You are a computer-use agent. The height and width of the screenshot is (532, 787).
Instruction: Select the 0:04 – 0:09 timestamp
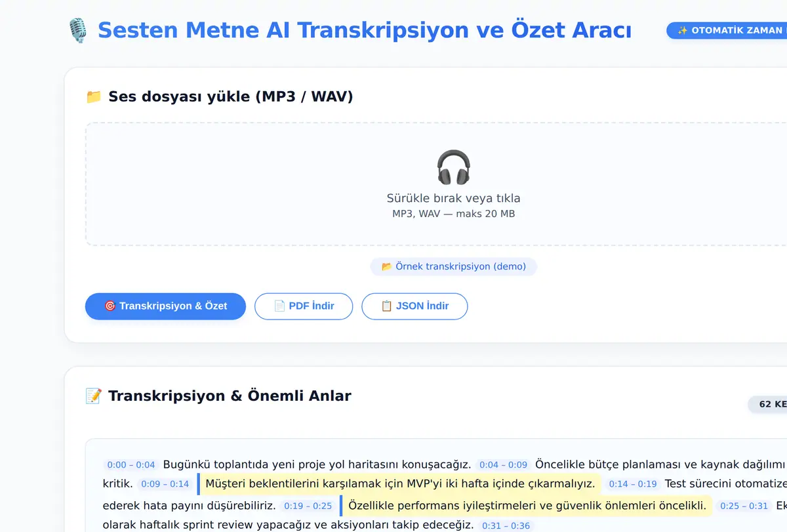click(504, 465)
